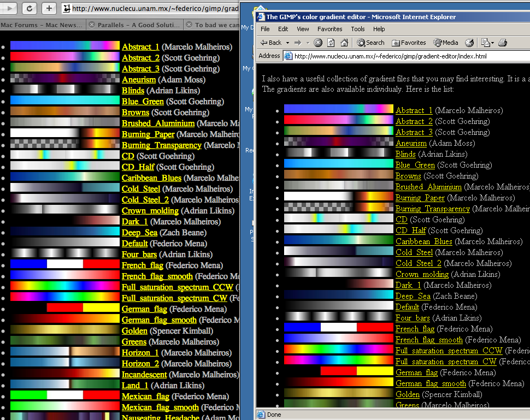Open the Help menu

click(x=379, y=29)
